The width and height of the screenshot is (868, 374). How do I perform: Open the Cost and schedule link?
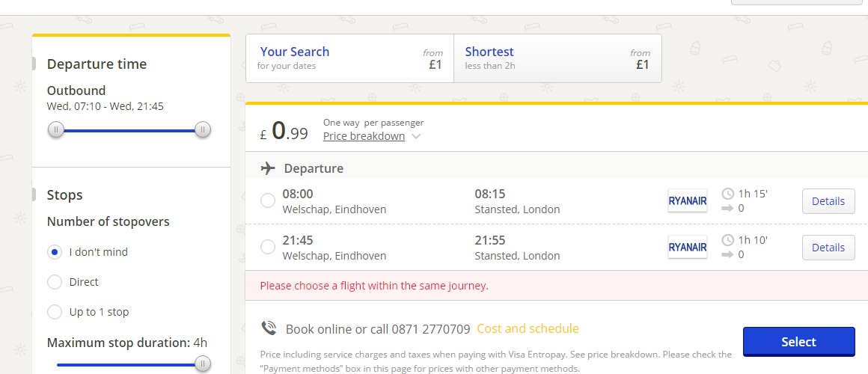click(x=528, y=328)
